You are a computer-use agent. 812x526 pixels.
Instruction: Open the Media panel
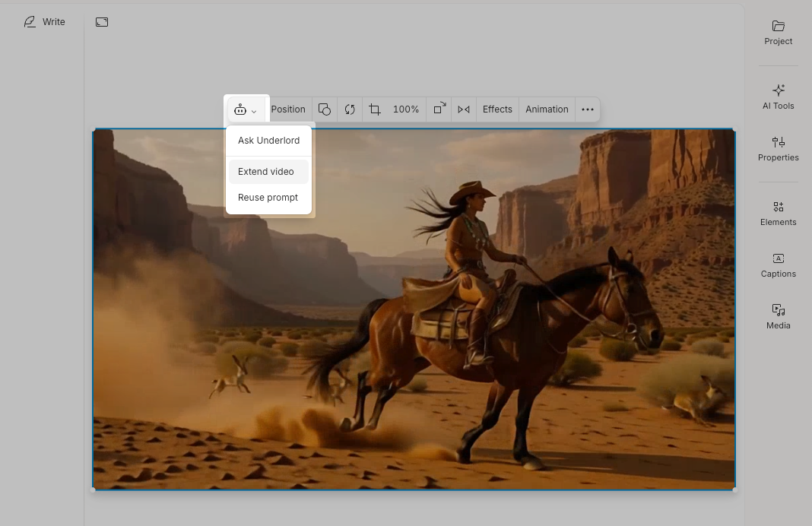click(778, 315)
